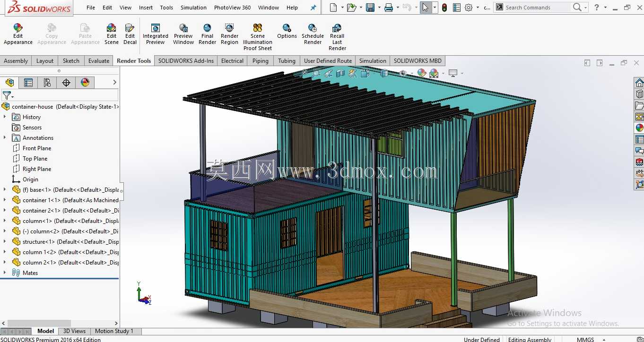The width and height of the screenshot is (644, 342).
Task: Switch to the SOLIDWORKS Add-Ins tab
Action: (186, 61)
